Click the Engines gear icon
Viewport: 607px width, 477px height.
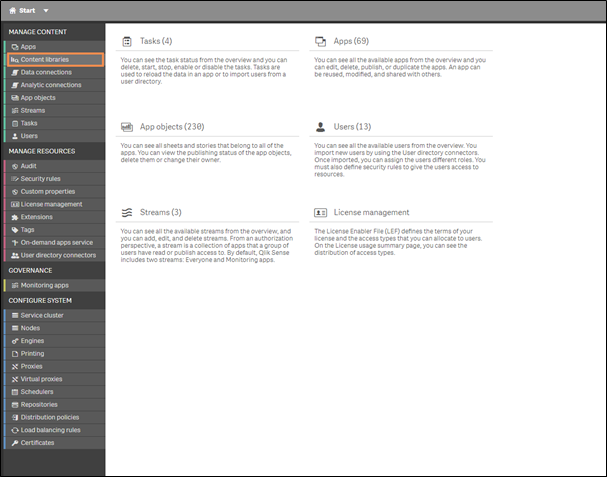click(15, 341)
